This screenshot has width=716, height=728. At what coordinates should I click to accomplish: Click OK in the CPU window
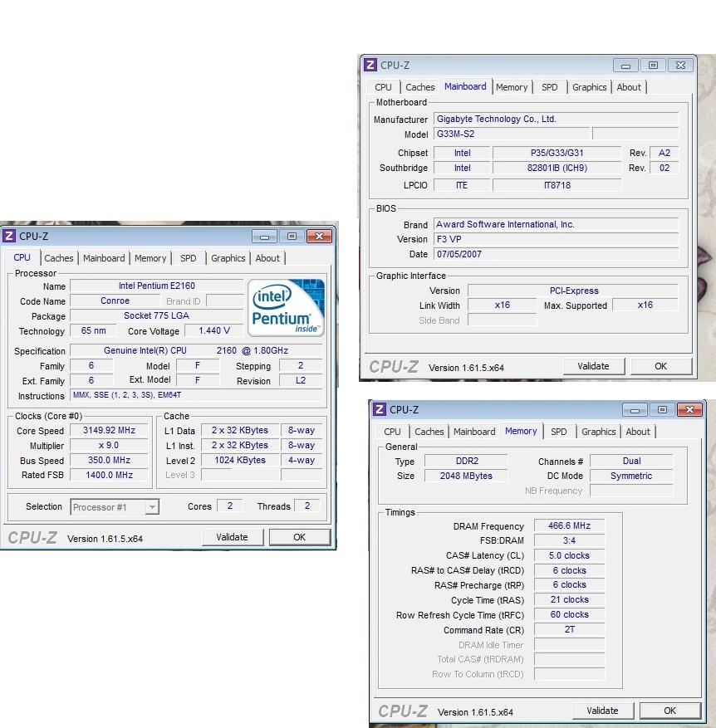click(x=300, y=537)
